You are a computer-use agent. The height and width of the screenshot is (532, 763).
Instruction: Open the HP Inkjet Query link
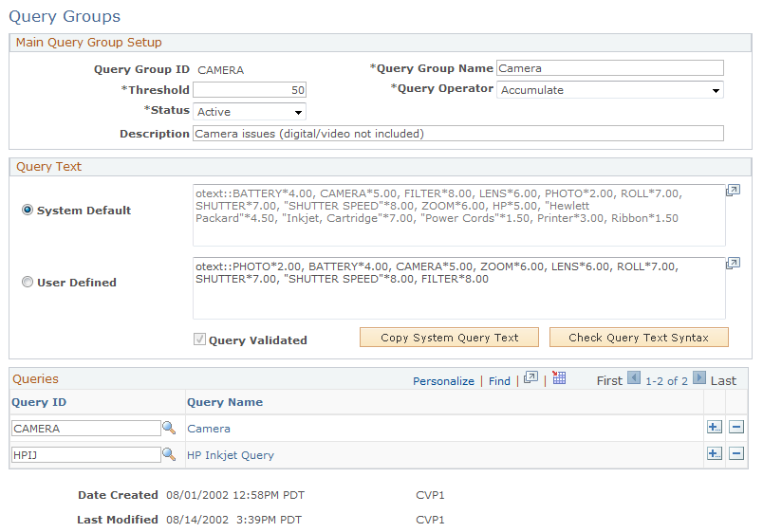[x=231, y=455]
